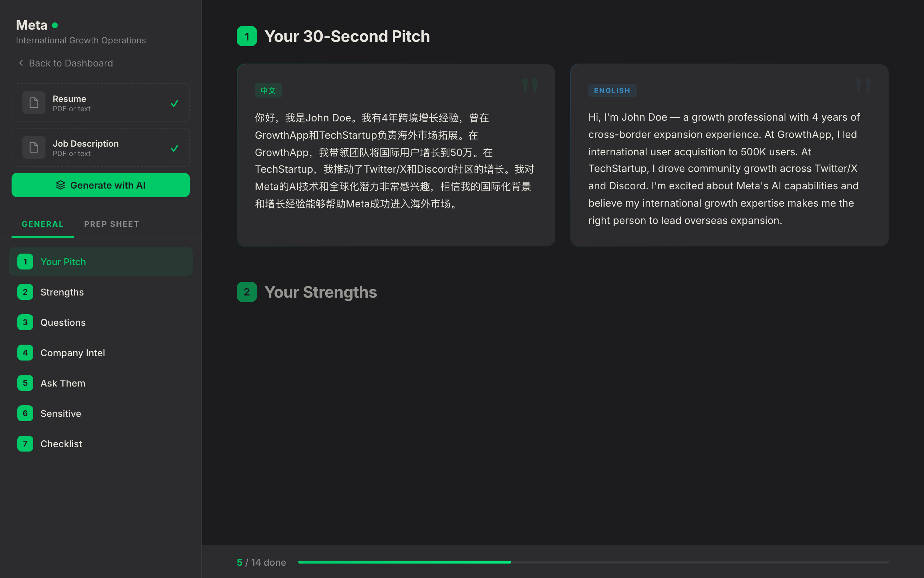Click the 中文 language tag
The image size is (924, 578).
pyautogui.click(x=268, y=91)
